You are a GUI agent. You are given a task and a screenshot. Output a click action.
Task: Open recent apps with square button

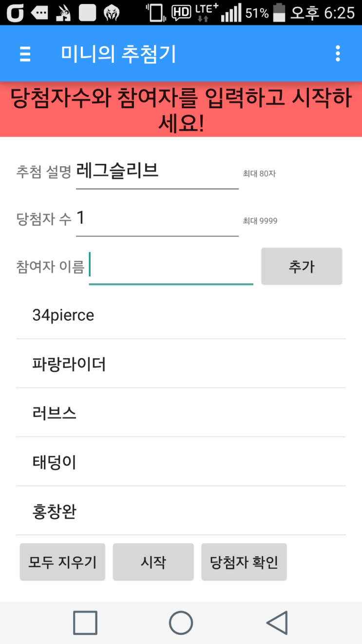click(x=85, y=623)
